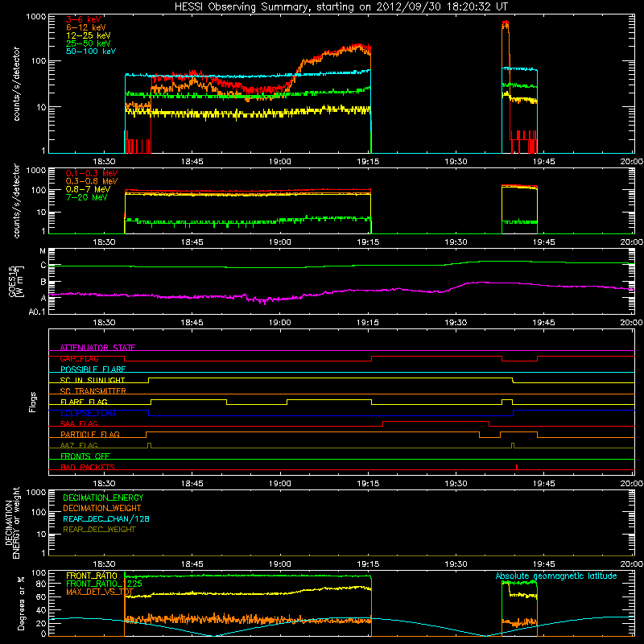The height and width of the screenshot is (644, 644).
Task: Click 20:00 tick under the decimation panel
Action: click(632, 564)
